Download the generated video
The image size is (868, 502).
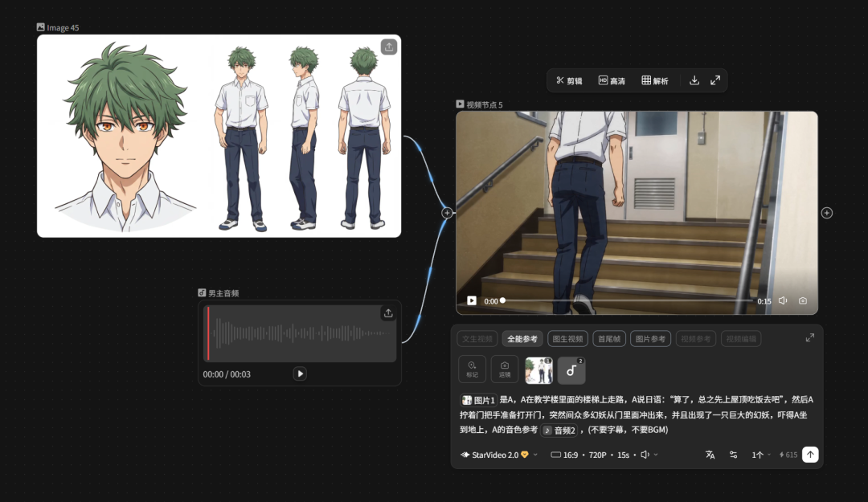pyautogui.click(x=694, y=80)
